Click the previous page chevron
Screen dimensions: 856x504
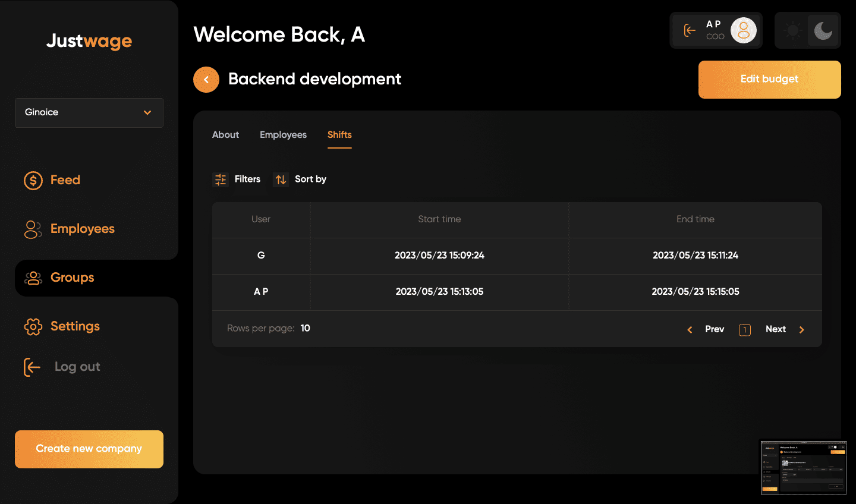click(690, 330)
